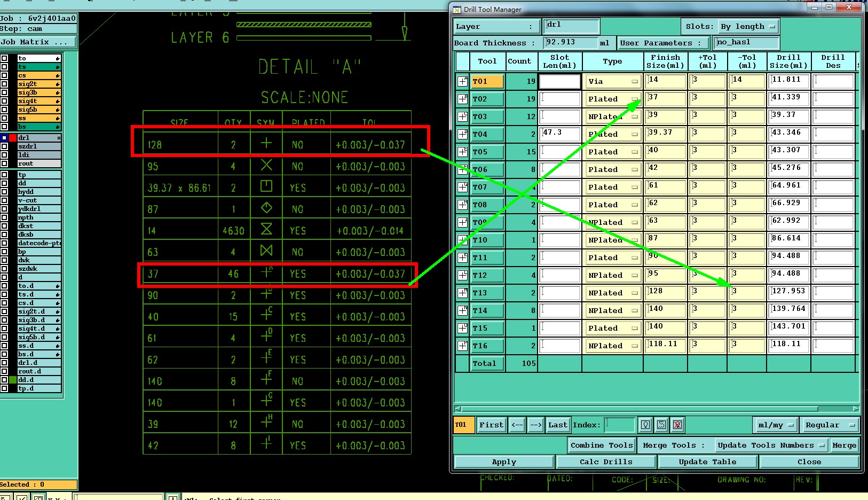Image resolution: width=868 pixels, height=500 pixels.
Task: Click the pen mark icon on the 'sig2t' layer
Action: [58, 84]
